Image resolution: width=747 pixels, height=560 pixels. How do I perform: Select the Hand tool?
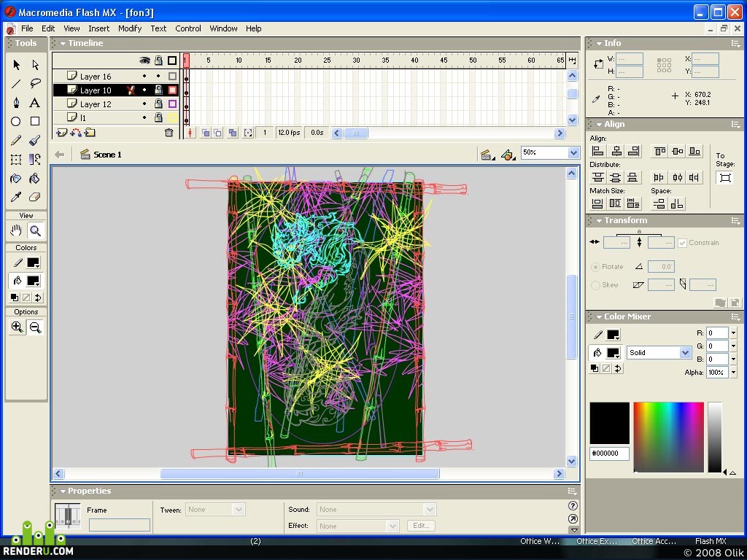pos(16,231)
